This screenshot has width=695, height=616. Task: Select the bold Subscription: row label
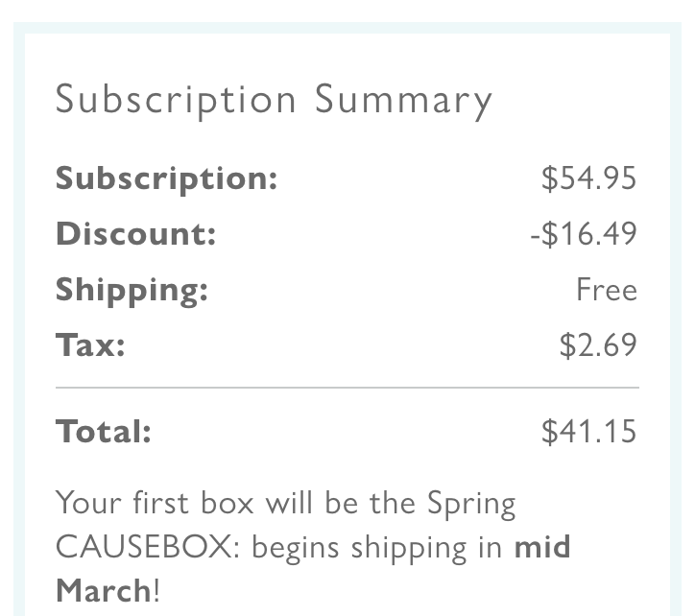click(166, 179)
